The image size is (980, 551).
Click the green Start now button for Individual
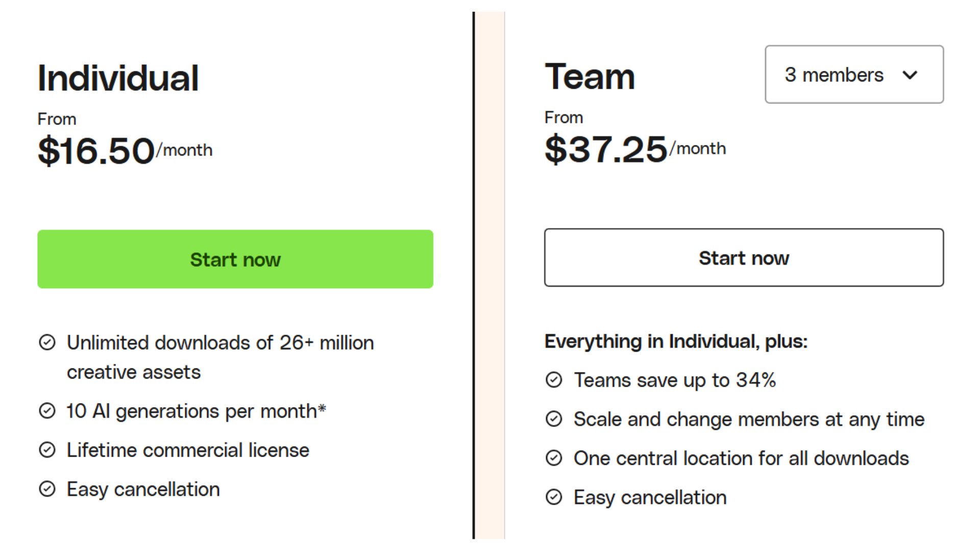coord(235,259)
